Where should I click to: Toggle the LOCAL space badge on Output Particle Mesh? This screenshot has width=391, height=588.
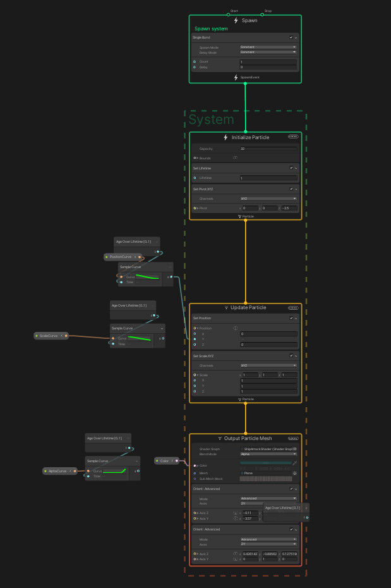point(293,438)
